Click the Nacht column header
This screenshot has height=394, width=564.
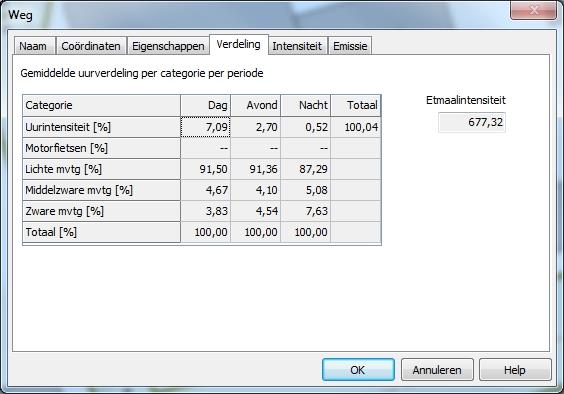pos(306,105)
